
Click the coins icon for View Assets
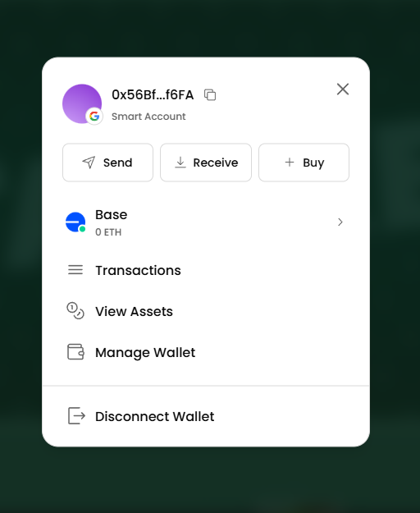[x=75, y=311]
